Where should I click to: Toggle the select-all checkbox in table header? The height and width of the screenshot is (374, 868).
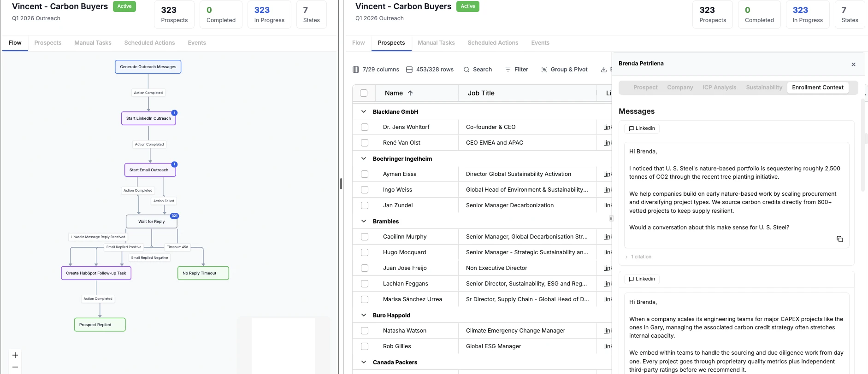click(364, 93)
